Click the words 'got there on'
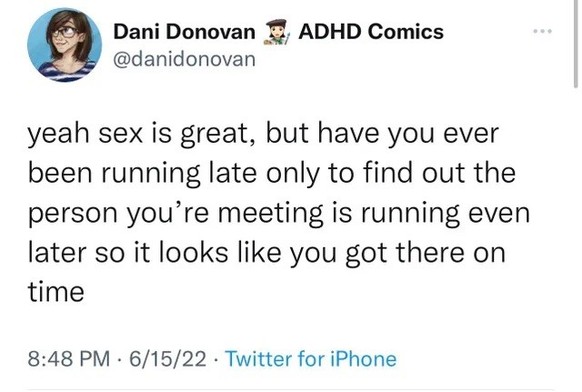Image resolution: width=582 pixels, height=392 pixels. [425, 252]
